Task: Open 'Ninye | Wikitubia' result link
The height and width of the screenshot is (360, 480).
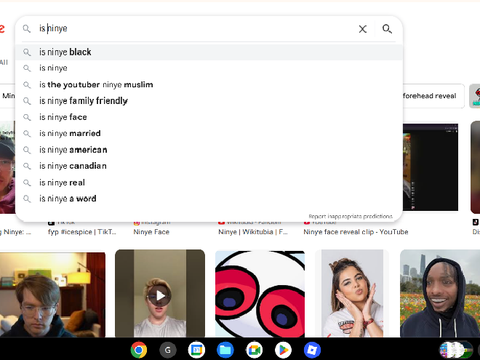Action: [x=253, y=232]
